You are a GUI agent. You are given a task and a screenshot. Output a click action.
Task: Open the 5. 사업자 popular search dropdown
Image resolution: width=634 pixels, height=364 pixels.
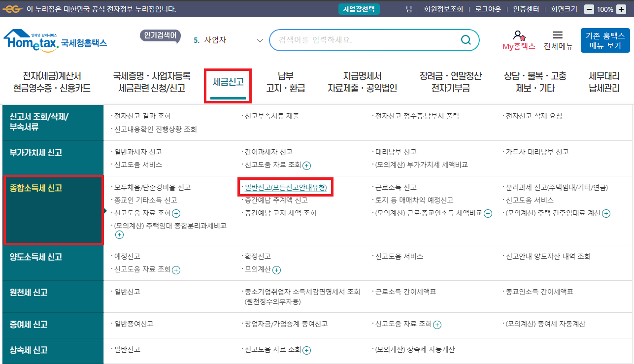(224, 40)
